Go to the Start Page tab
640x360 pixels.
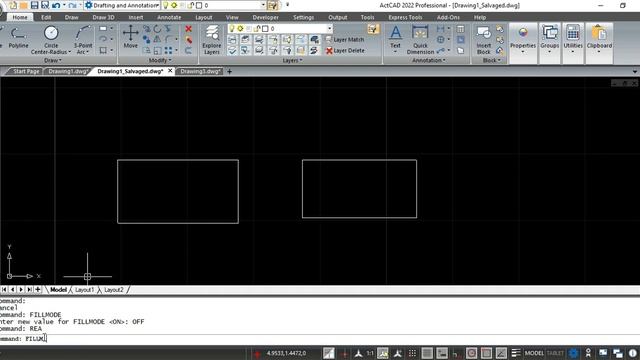pos(26,71)
